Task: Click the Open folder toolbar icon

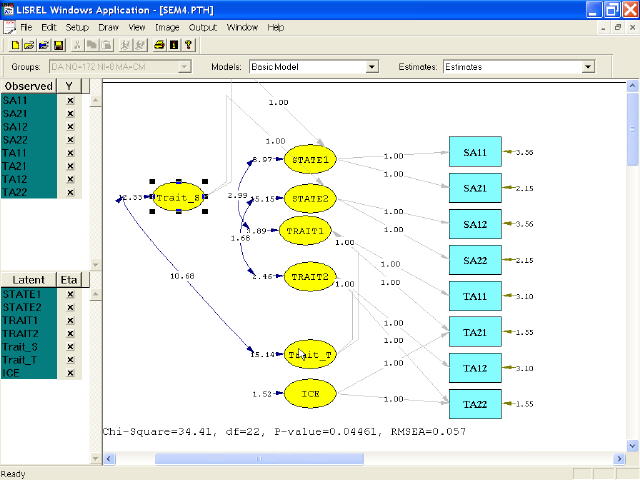Action: 30,45
